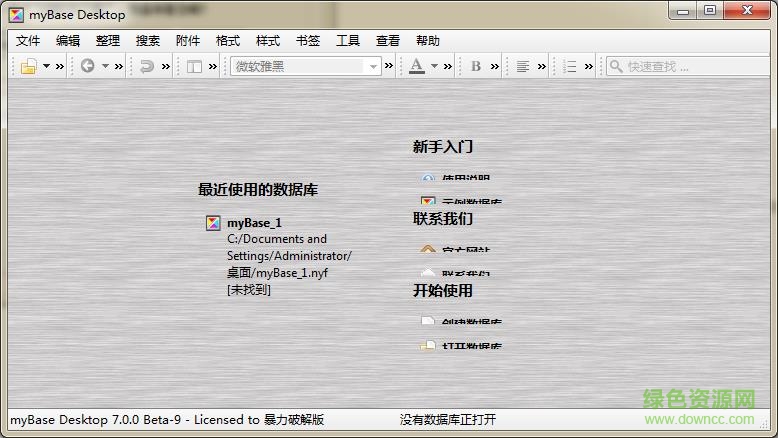
Task: Click the panel layout icon
Action: point(194,67)
